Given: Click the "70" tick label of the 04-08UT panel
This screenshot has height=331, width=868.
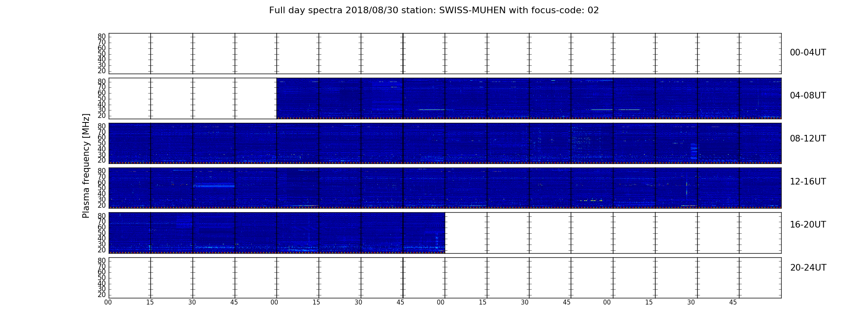Looking at the screenshot, I should click(102, 87).
